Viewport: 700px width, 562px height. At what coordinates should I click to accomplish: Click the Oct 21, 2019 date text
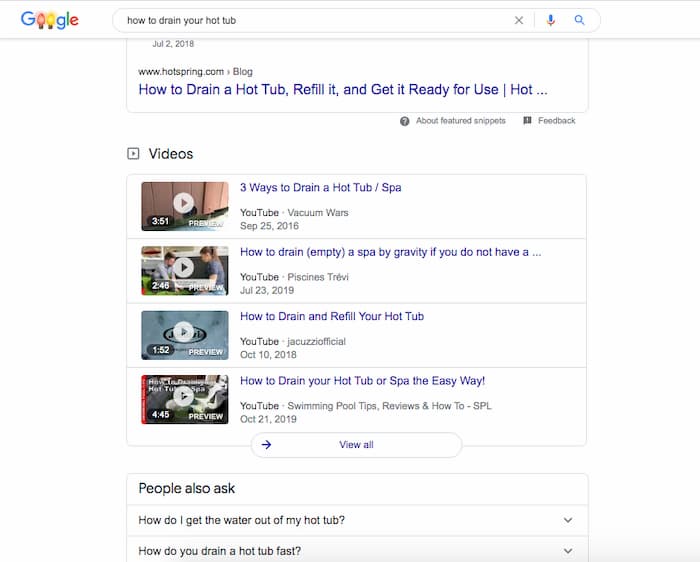pos(268,419)
